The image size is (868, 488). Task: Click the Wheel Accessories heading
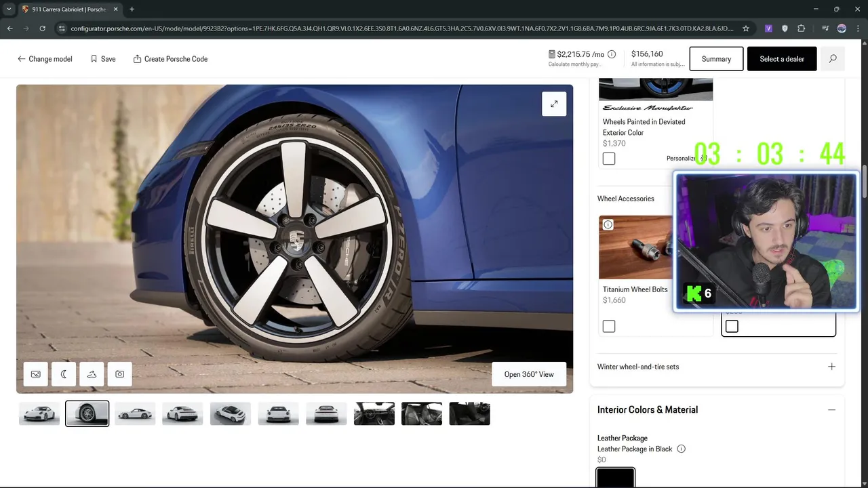coord(626,199)
